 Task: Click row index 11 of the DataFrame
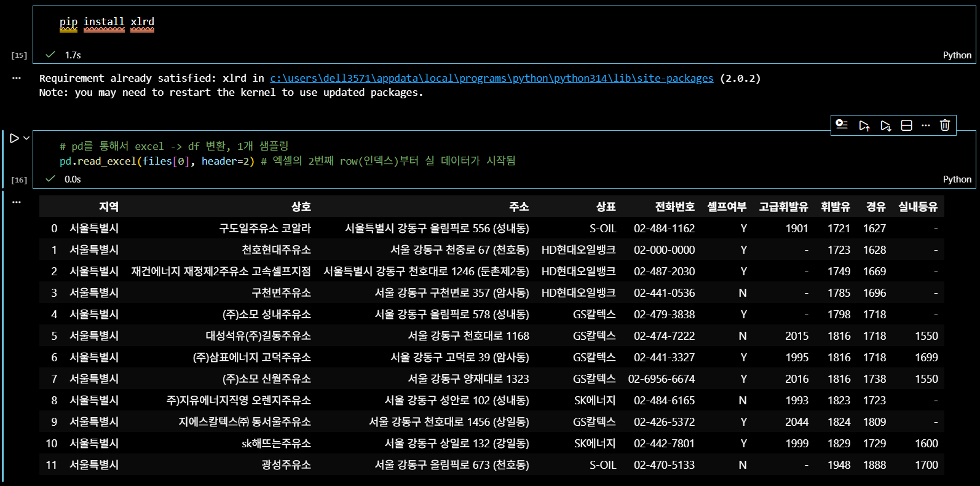52,465
